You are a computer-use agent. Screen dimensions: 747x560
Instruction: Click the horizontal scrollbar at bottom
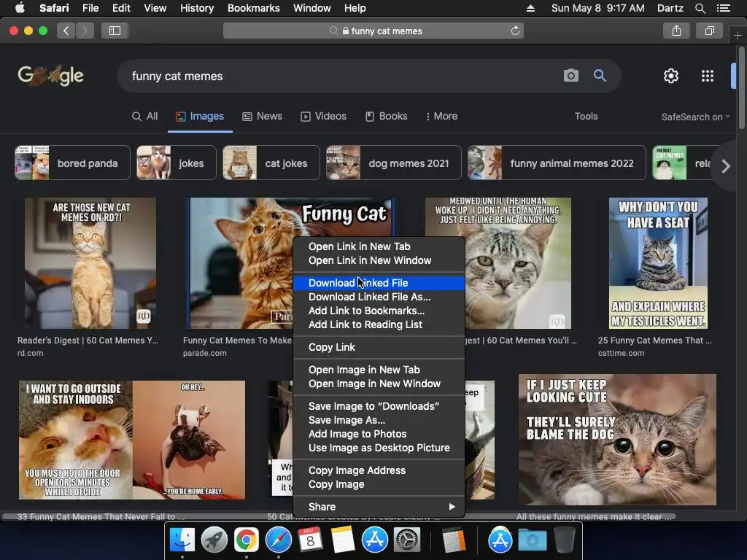point(339,517)
